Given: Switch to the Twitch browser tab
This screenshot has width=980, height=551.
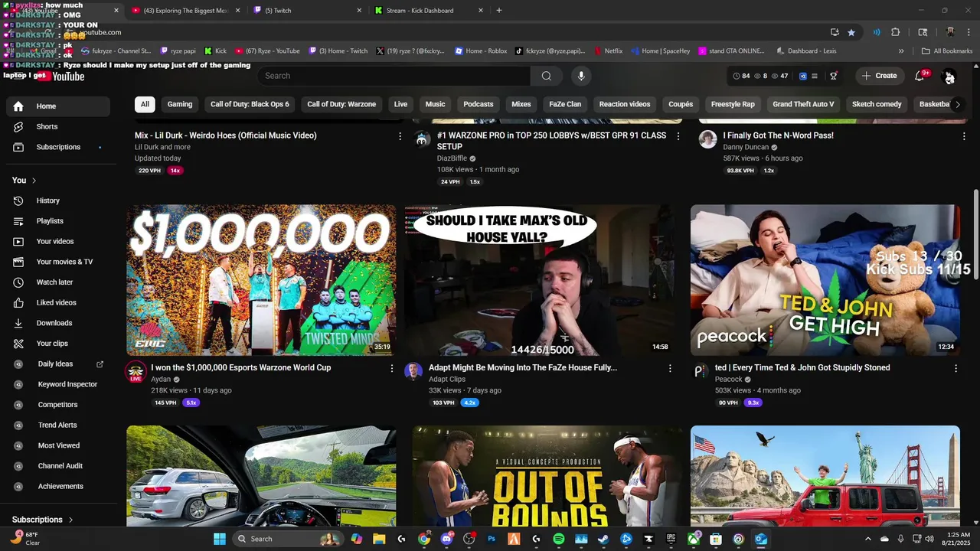Looking at the screenshot, I should [x=306, y=11].
